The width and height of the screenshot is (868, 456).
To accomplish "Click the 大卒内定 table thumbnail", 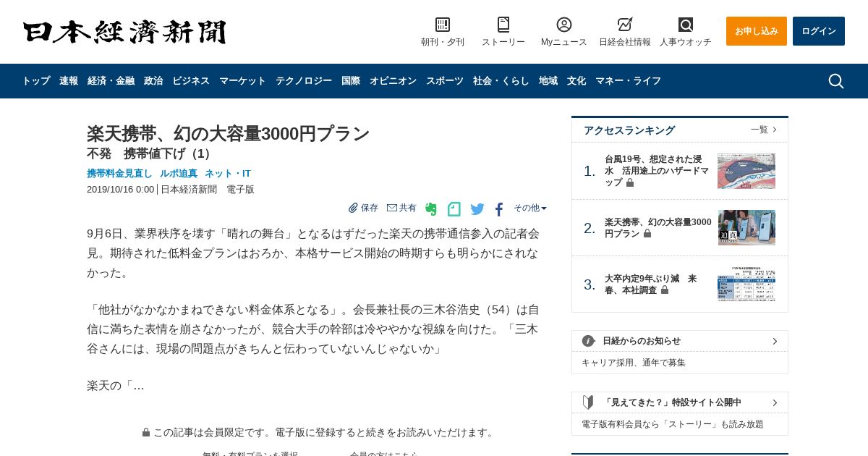I will pyautogui.click(x=746, y=284).
